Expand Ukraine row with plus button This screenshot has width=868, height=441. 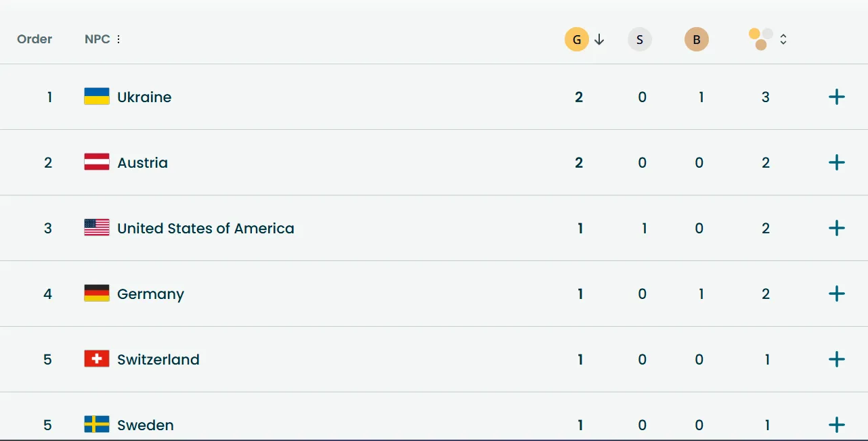(x=837, y=97)
